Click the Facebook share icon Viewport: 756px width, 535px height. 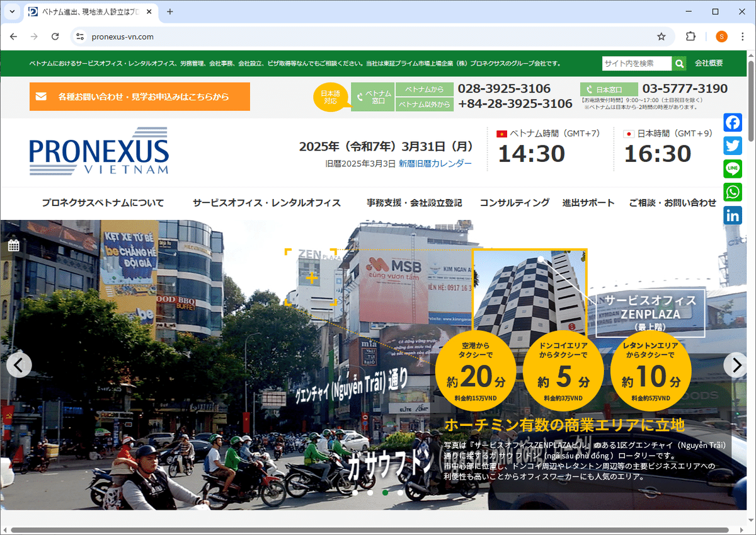point(733,122)
